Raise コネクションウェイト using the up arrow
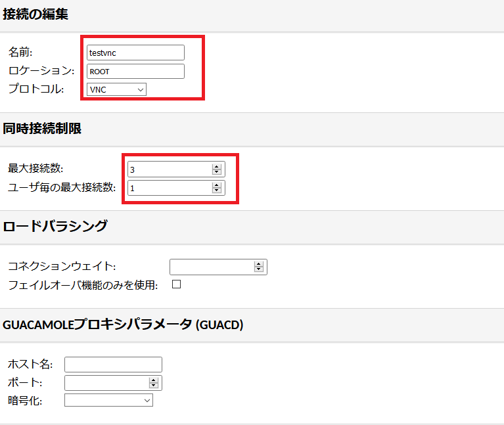Screen dimensions: 504x425 click(x=259, y=264)
